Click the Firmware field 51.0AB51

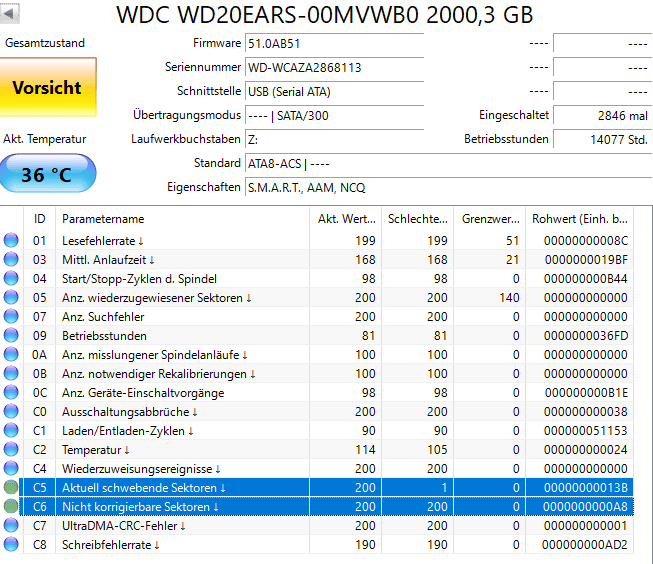point(334,43)
